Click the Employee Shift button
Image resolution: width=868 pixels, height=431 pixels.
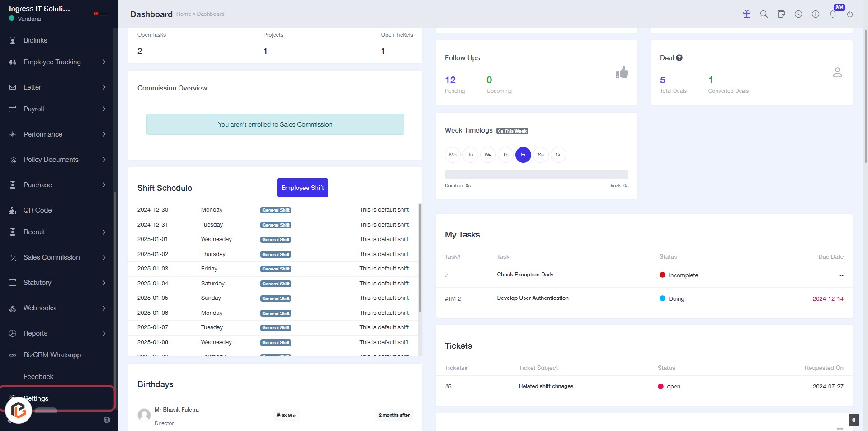click(x=302, y=188)
